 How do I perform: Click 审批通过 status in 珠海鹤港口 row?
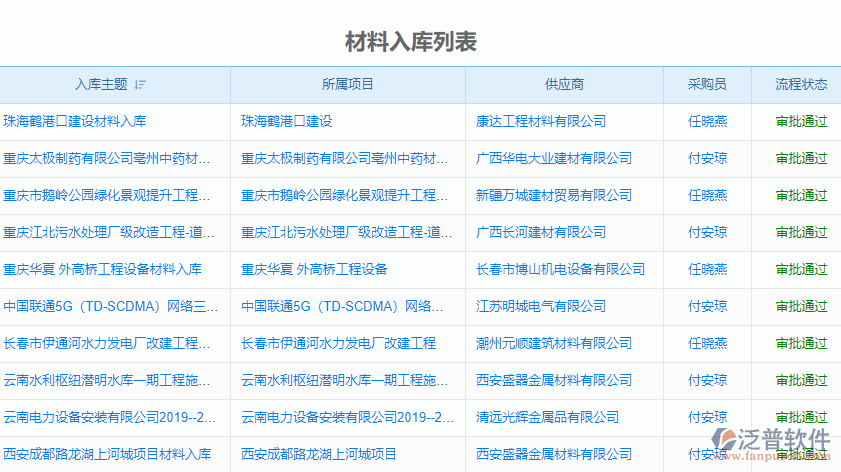pyautogui.click(x=802, y=122)
